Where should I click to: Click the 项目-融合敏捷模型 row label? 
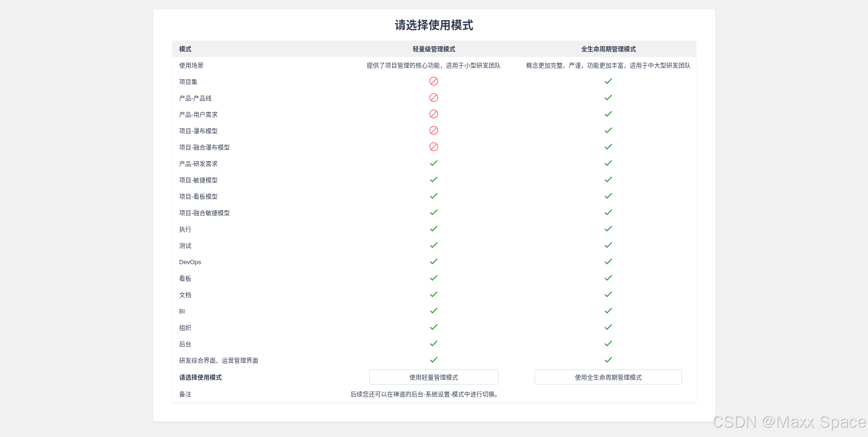pyautogui.click(x=204, y=213)
